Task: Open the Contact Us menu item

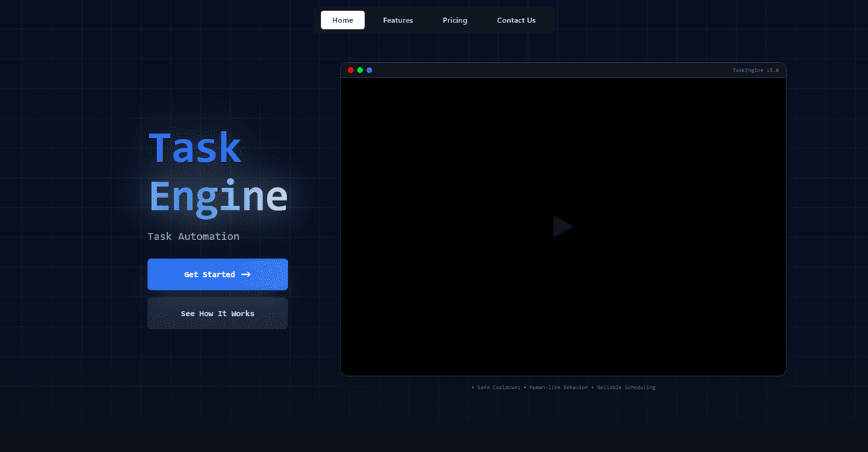Action: [516, 20]
